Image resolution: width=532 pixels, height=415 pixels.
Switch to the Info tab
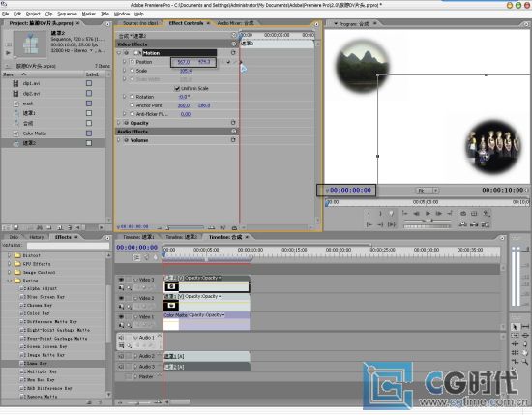pos(14,237)
